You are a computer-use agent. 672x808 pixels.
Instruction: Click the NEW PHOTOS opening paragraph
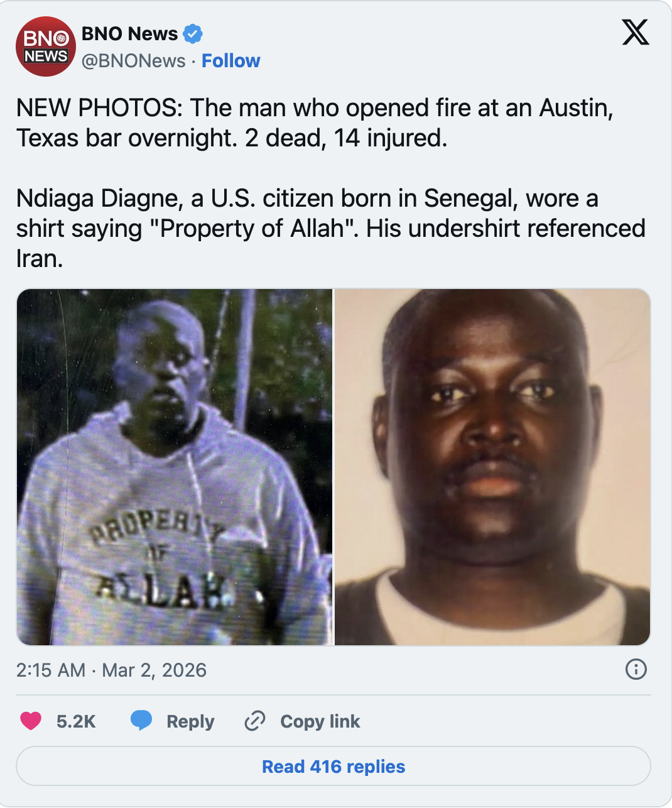tap(315, 123)
